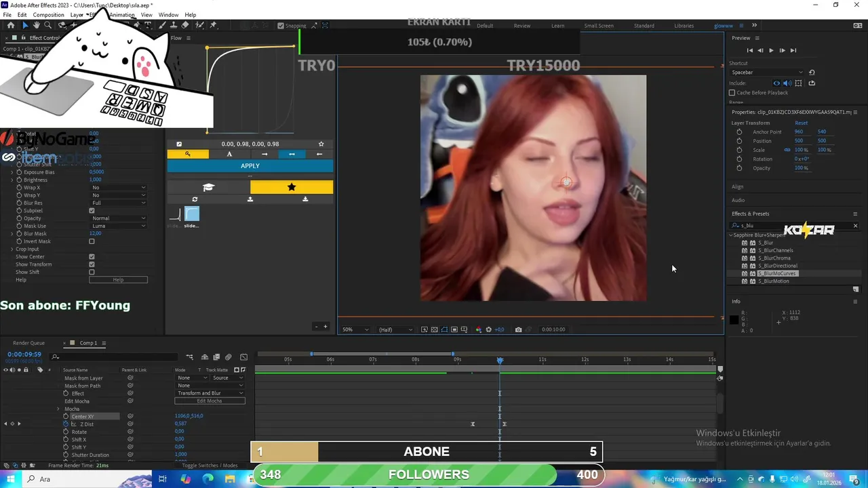Viewport: 868px width, 488px height.
Task: Open the Mask Use Luma dropdown
Action: 119,226
